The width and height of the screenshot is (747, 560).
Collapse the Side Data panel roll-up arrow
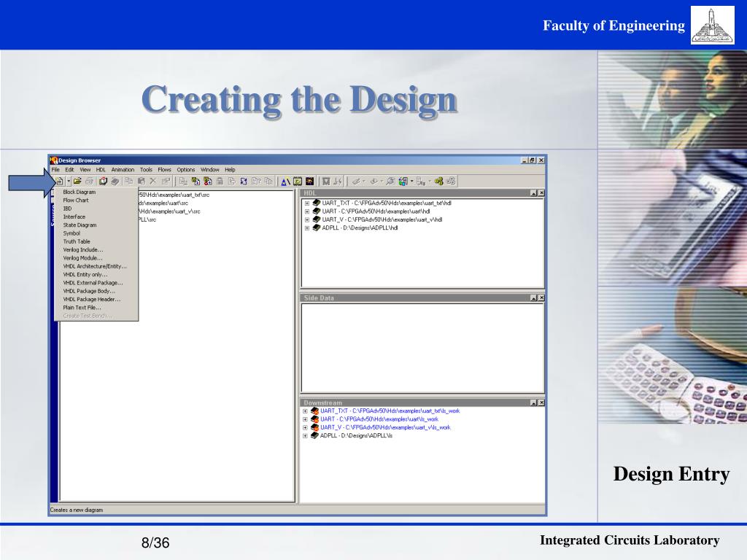pos(533,296)
